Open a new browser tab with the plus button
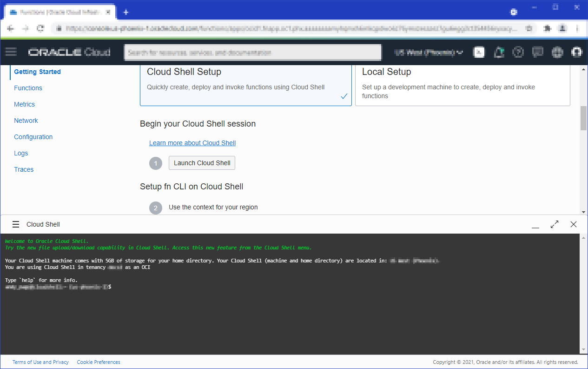Viewport: 588px width, 369px height. [x=126, y=12]
